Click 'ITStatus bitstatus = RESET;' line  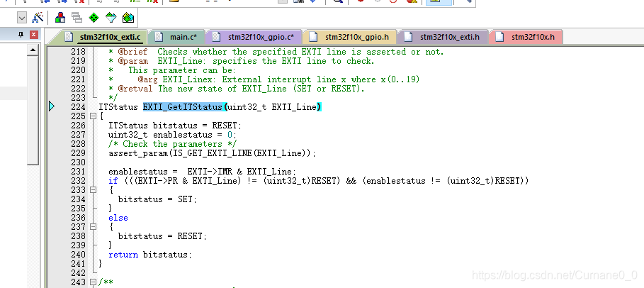click(x=176, y=126)
